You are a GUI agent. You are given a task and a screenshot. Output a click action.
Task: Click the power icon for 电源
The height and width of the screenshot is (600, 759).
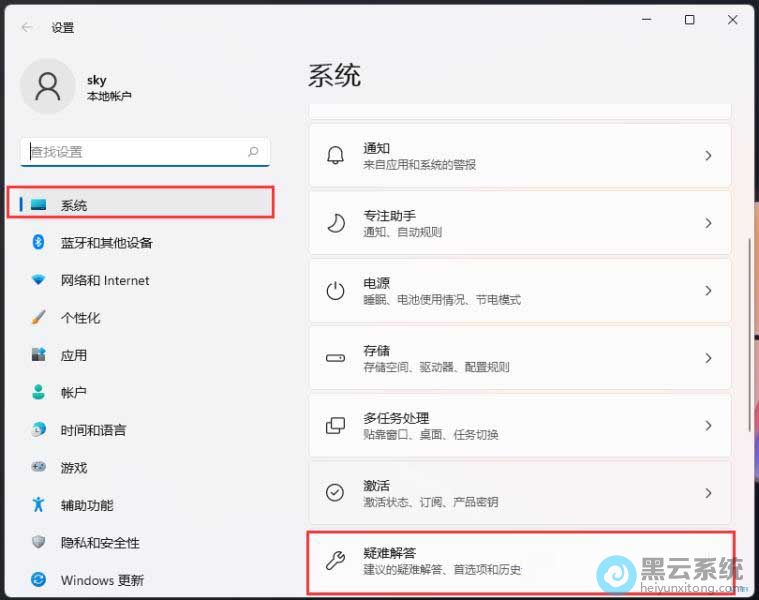336,291
